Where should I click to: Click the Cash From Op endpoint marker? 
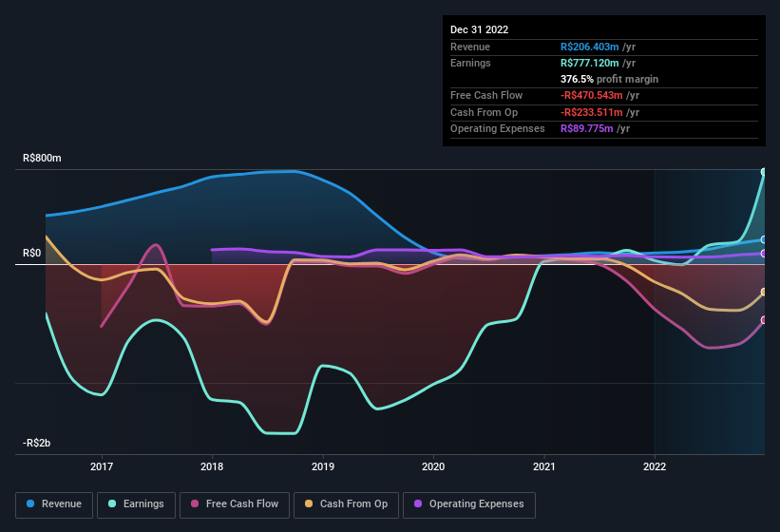click(x=764, y=292)
